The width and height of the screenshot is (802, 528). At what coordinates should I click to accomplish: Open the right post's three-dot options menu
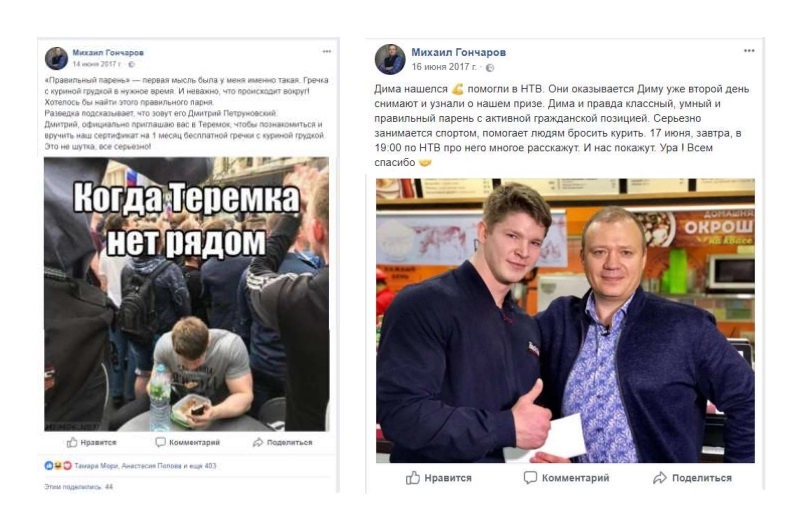click(x=749, y=51)
